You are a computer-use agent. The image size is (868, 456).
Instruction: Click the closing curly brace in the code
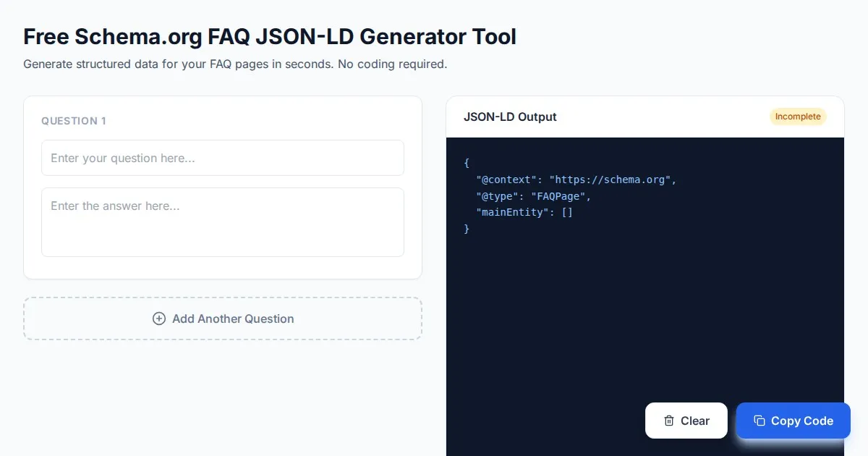click(x=467, y=229)
